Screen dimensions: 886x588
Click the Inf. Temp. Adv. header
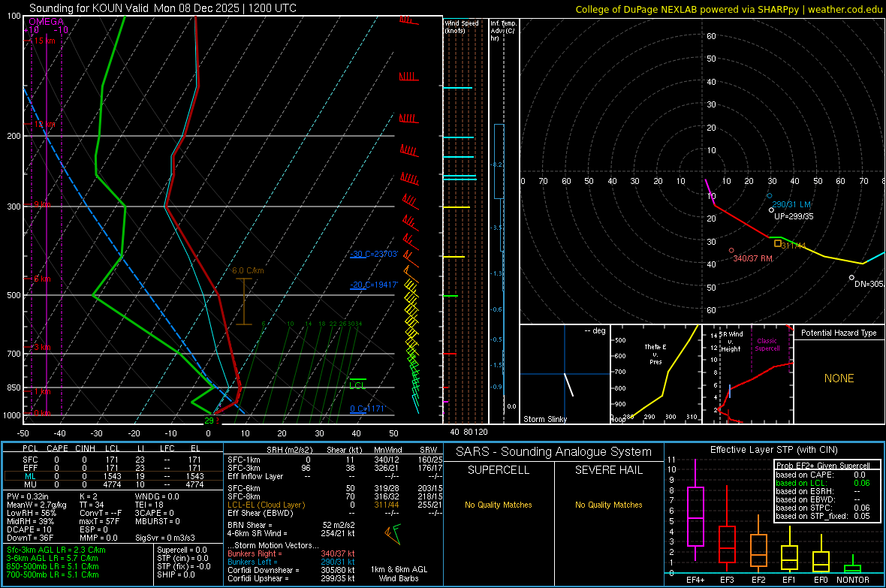503,31
